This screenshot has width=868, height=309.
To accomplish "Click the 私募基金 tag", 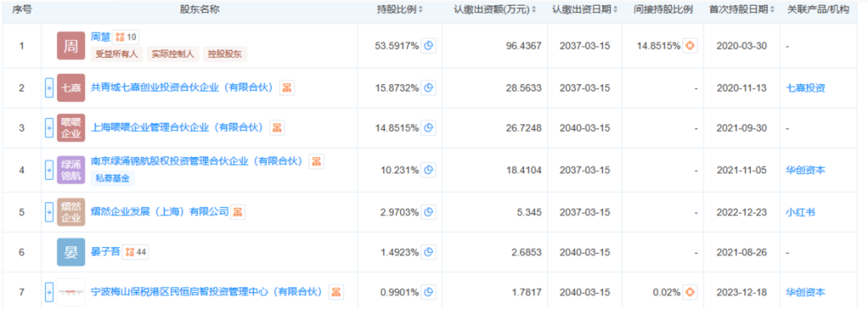I will point(113,178).
